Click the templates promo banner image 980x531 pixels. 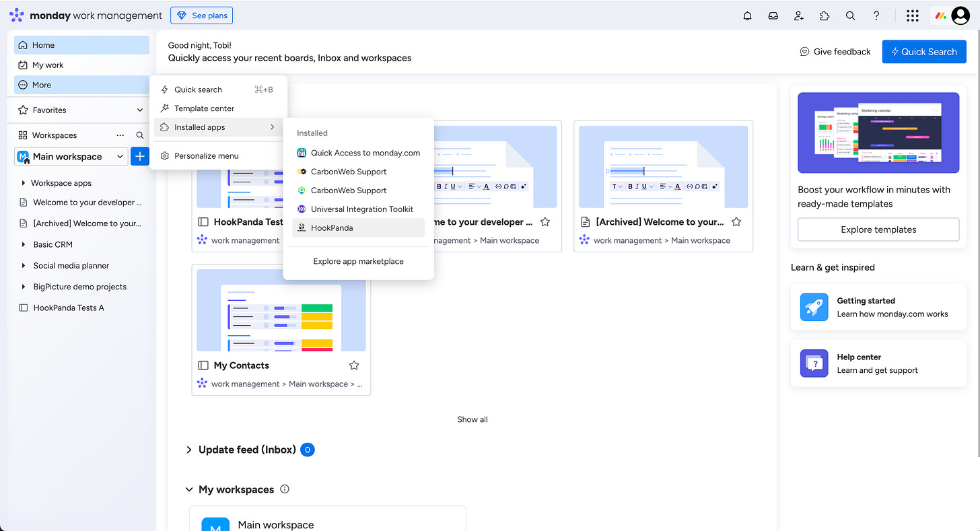[x=878, y=133]
